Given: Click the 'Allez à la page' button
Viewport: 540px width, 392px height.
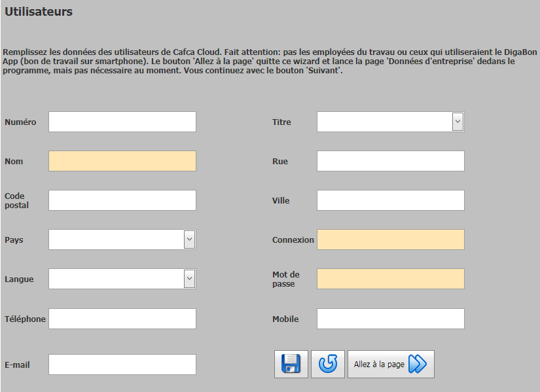Looking at the screenshot, I should (x=391, y=364).
